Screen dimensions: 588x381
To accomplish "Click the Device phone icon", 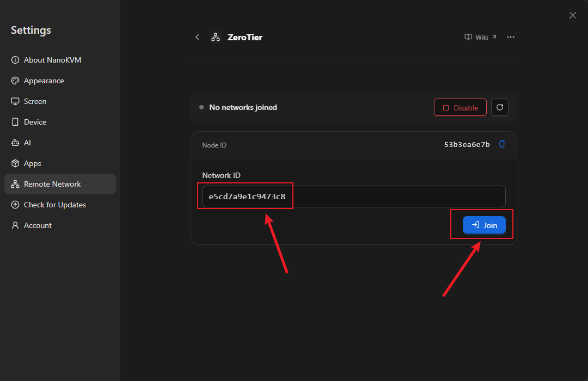I will (15, 122).
